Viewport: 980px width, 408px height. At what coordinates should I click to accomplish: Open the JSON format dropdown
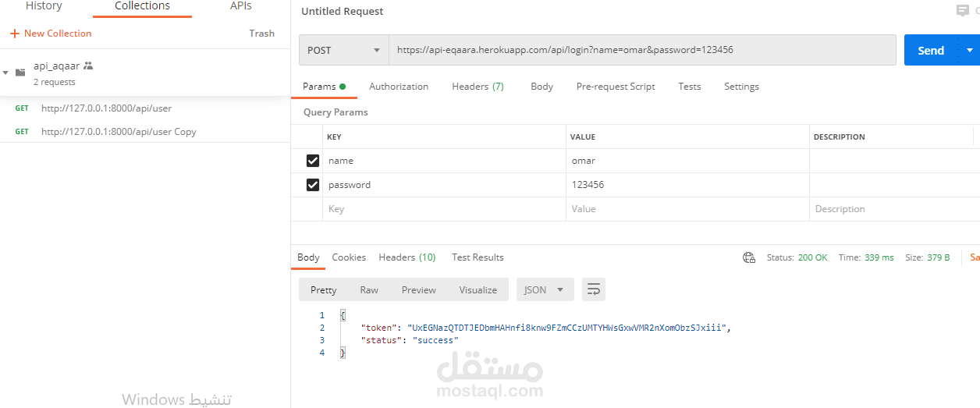click(x=545, y=289)
